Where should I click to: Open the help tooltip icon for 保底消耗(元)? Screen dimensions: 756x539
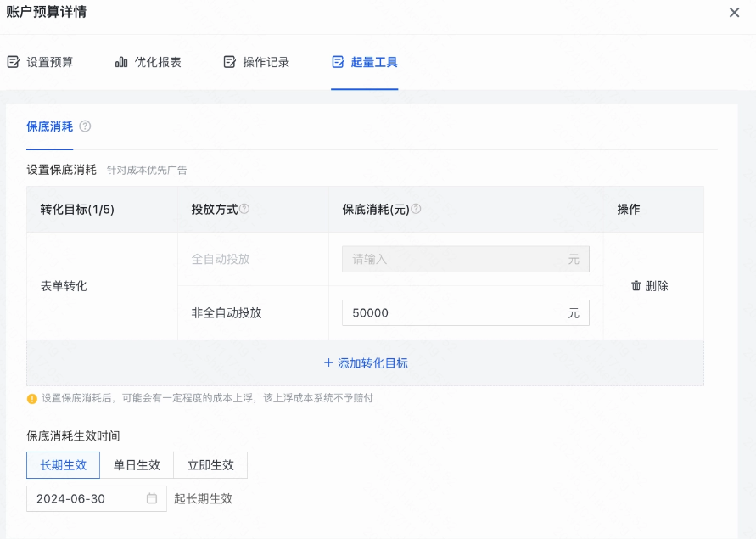tap(417, 207)
